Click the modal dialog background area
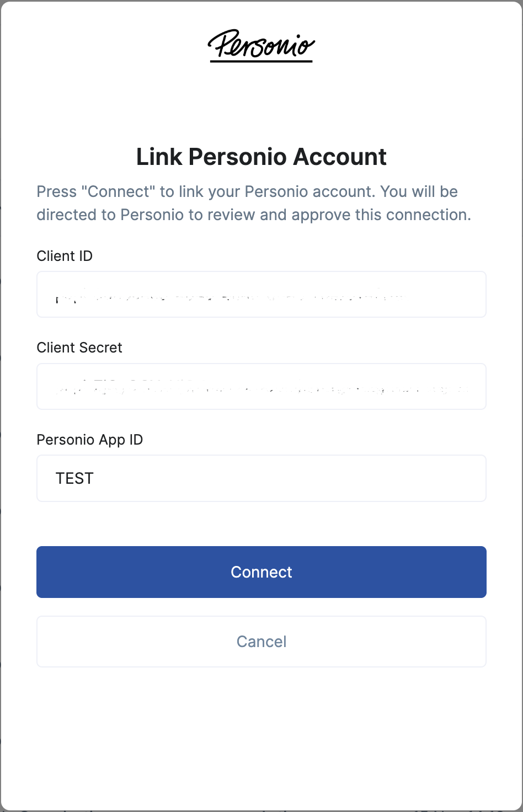 coord(261,734)
